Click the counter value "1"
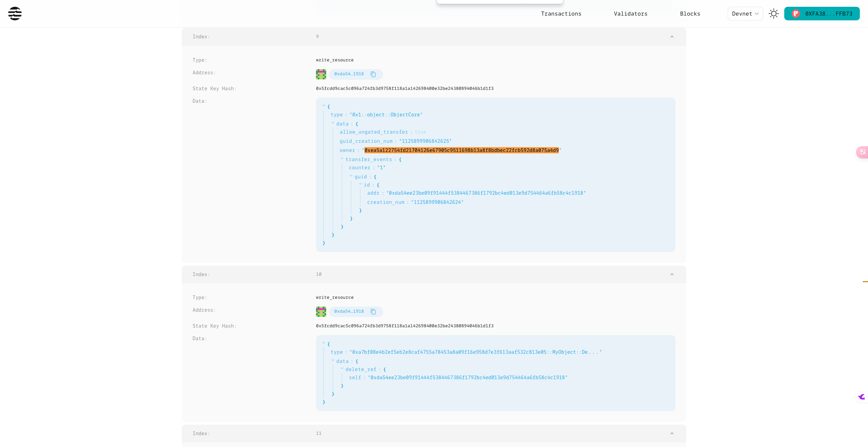This screenshot has width=868, height=447. 381,168
